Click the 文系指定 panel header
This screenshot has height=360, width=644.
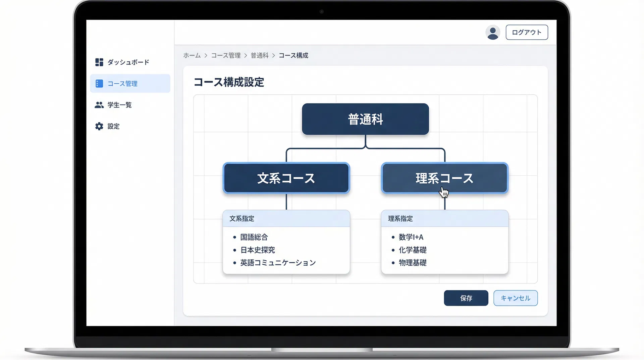[241, 218]
